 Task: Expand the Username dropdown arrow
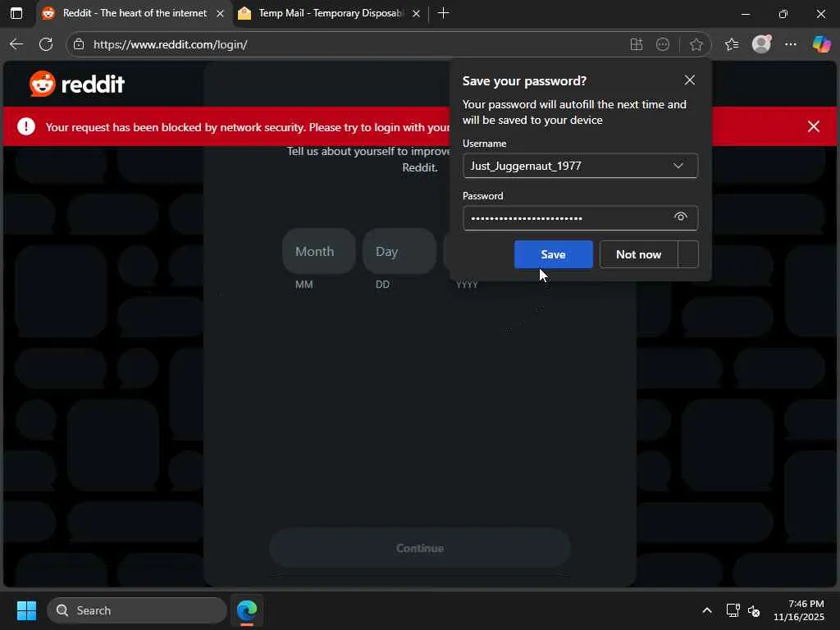(678, 166)
